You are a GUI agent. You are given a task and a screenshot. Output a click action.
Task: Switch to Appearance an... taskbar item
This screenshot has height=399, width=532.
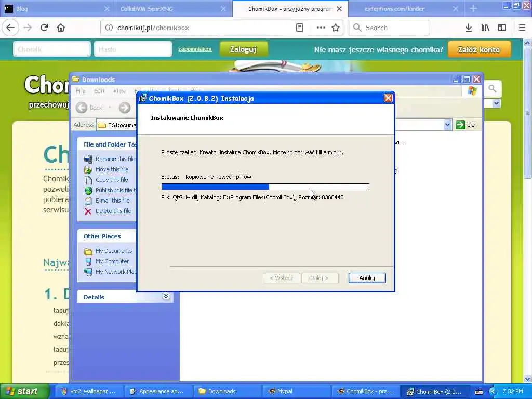158,392
